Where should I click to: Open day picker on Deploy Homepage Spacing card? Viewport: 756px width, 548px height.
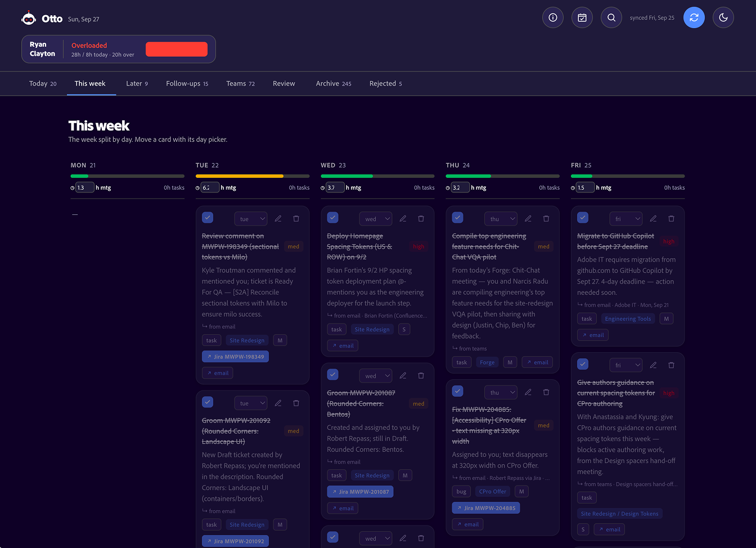[376, 219]
